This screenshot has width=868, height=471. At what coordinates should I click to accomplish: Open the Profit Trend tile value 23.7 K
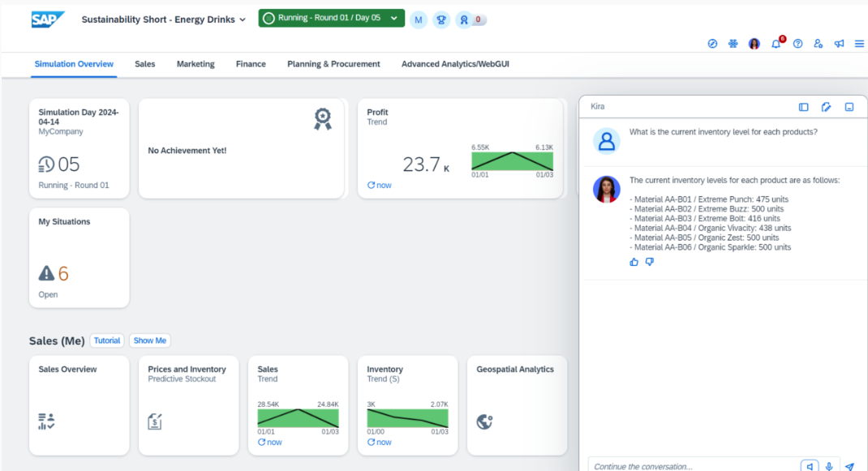(x=426, y=165)
